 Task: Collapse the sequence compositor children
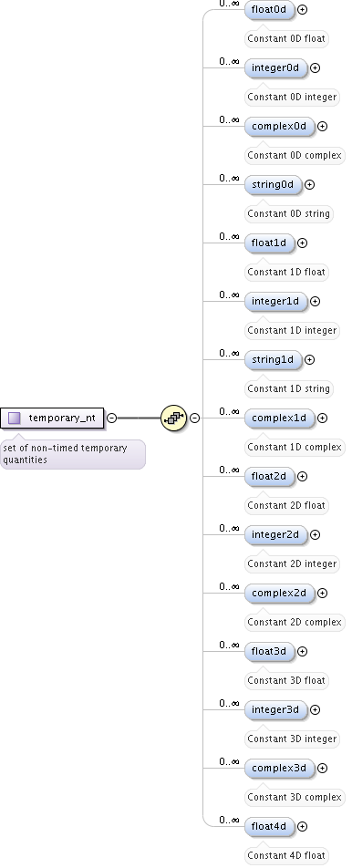click(195, 418)
